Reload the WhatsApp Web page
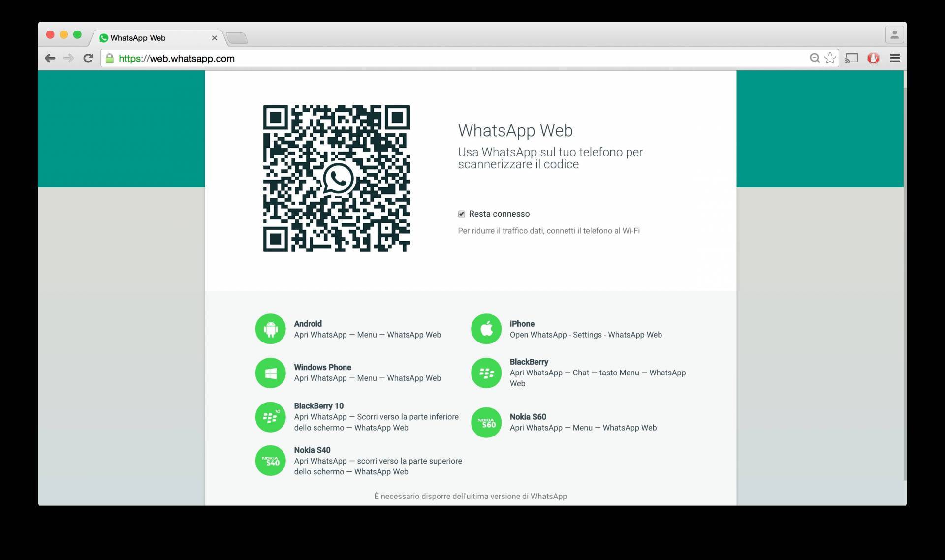The height and width of the screenshot is (560, 945). (x=88, y=58)
